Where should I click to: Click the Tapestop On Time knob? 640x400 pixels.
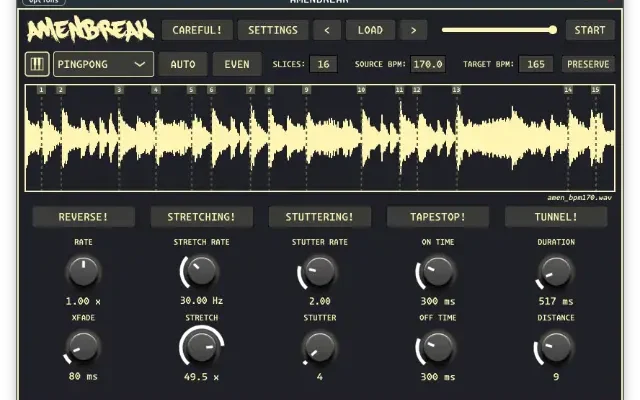point(437,270)
